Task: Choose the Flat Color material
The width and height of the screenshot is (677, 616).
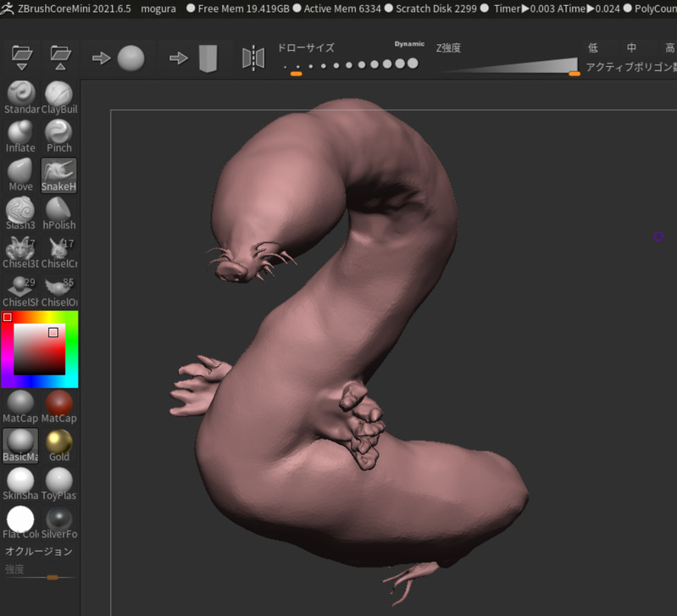Action: (x=20, y=522)
